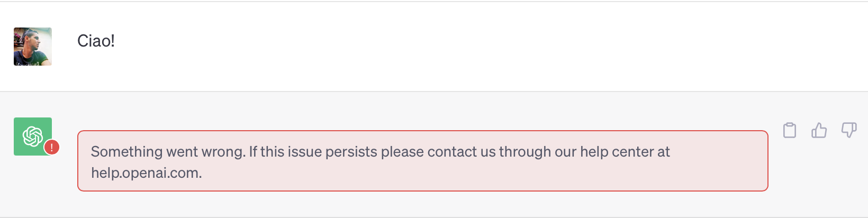
Task: Mark the error reply as a bad response
Action: [849, 130]
